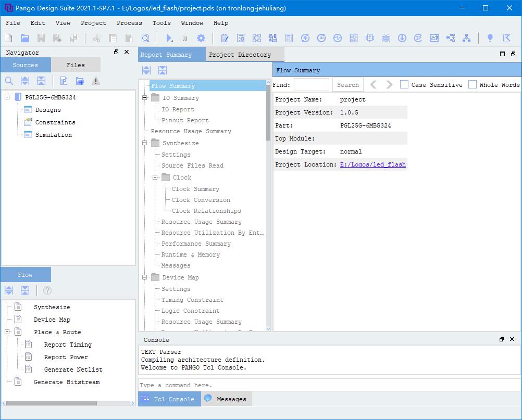Expand all in the Flow panel toolbar
The height and width of the screenshot is (420, 522).
(x=9, y=290)
